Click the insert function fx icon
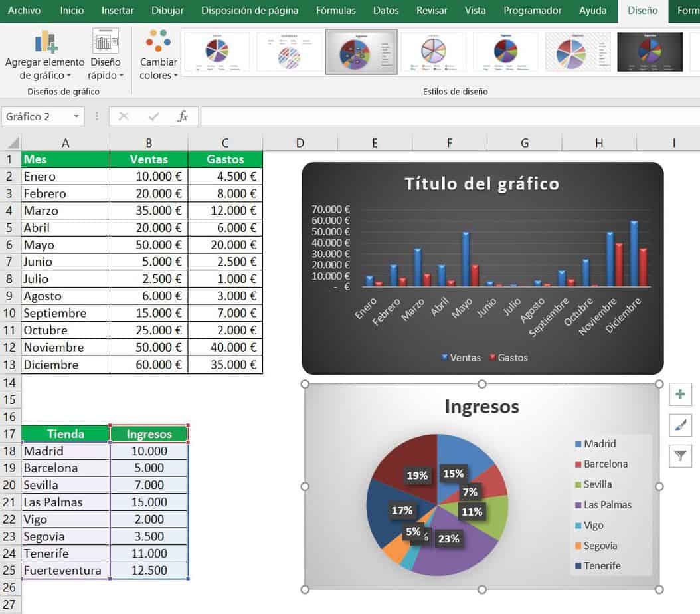Screen dimensions: 700x614 [x=183, y=116]
